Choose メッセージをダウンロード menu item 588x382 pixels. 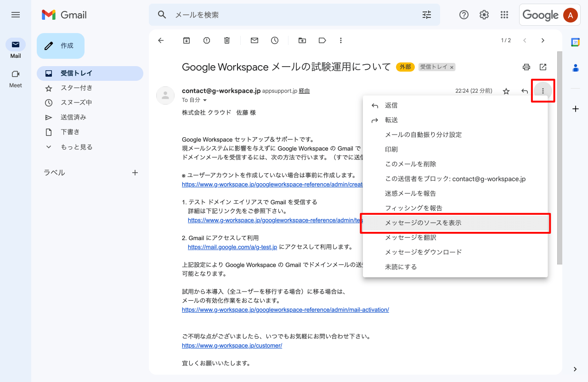point(455,252)
